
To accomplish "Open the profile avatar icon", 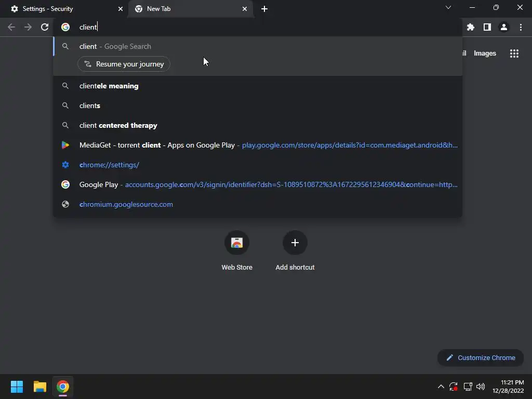I will click(x=504, y=27).
